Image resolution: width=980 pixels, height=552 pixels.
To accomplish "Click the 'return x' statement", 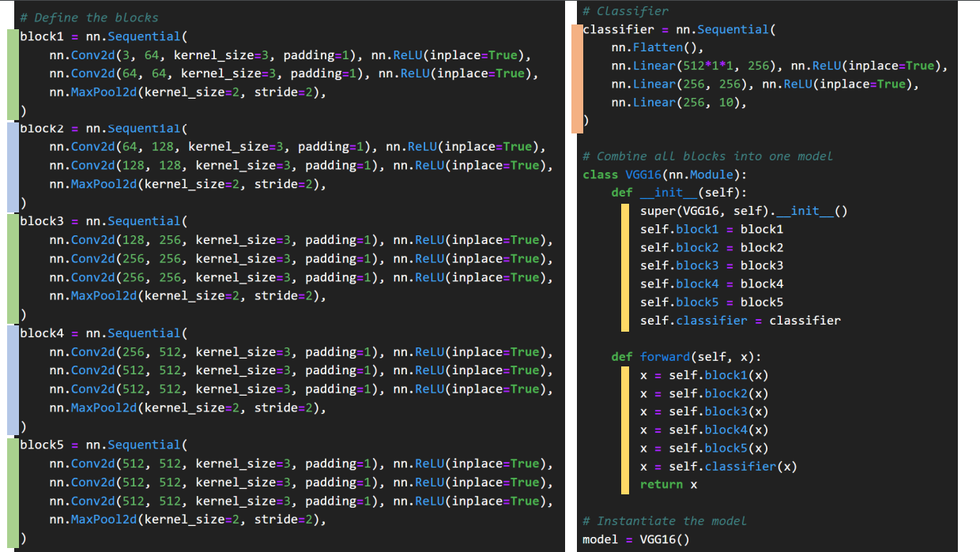I will click(669, 484).
